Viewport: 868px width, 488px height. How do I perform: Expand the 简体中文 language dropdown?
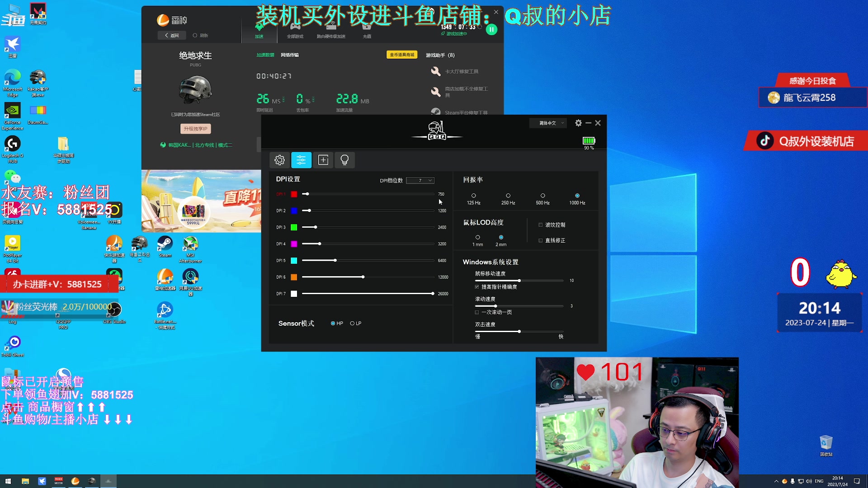[548, 123]
